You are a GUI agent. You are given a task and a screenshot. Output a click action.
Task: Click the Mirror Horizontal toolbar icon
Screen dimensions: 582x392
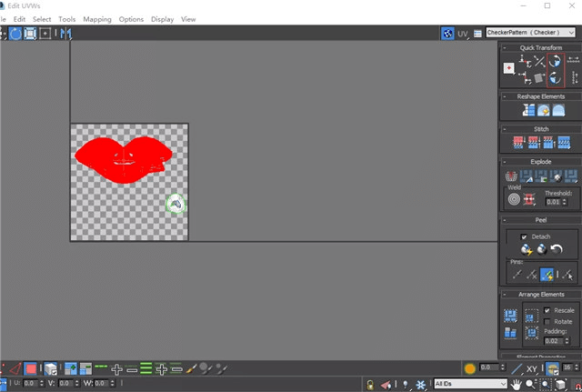[65, 34]
